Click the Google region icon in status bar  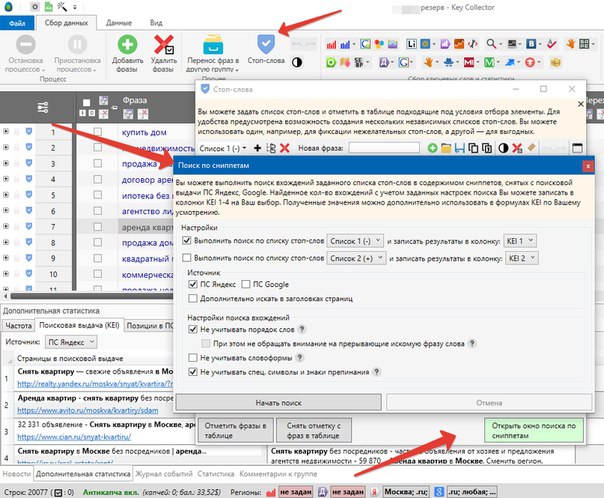coord(439,492)
